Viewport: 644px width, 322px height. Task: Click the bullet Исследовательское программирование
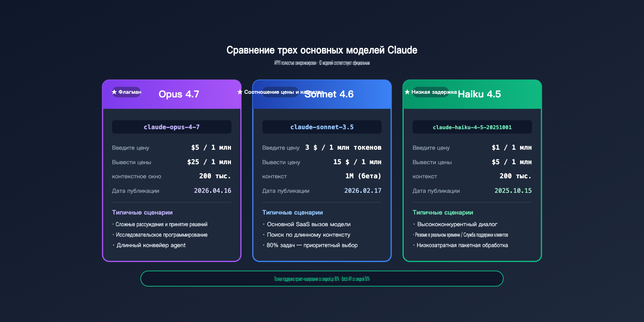coord(160,235)
